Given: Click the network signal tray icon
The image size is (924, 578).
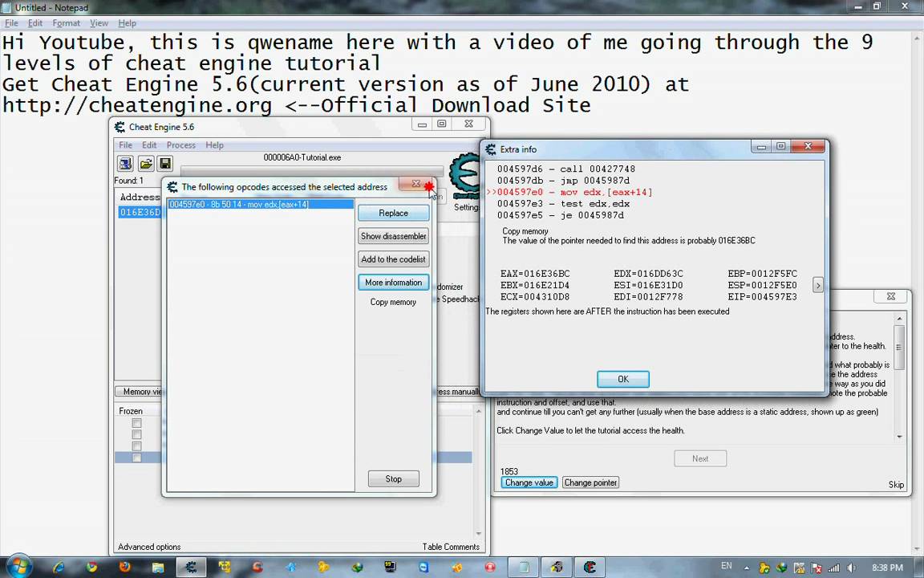Looking at the screenshot, I should click(x=834, y=568).
